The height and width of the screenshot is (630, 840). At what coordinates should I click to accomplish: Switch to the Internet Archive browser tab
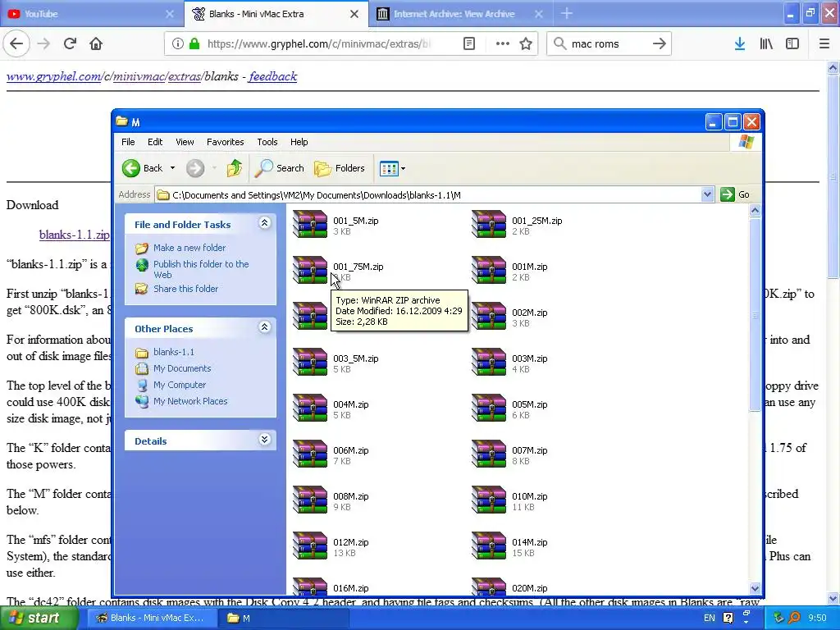click(x=459, y=14)
